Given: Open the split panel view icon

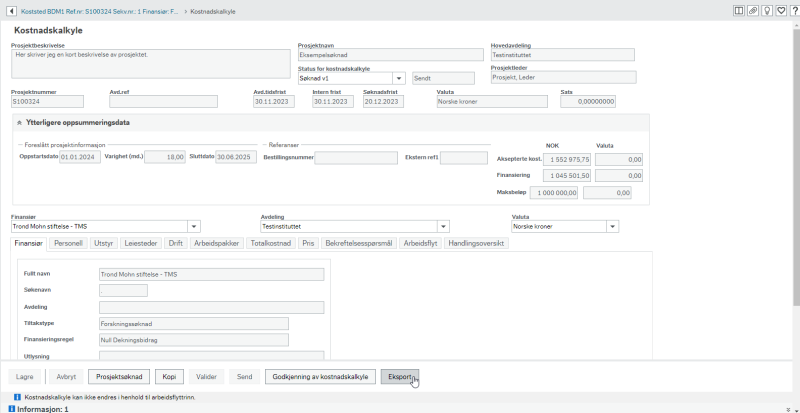Looking at the screenshot, I should coord(738,11).
